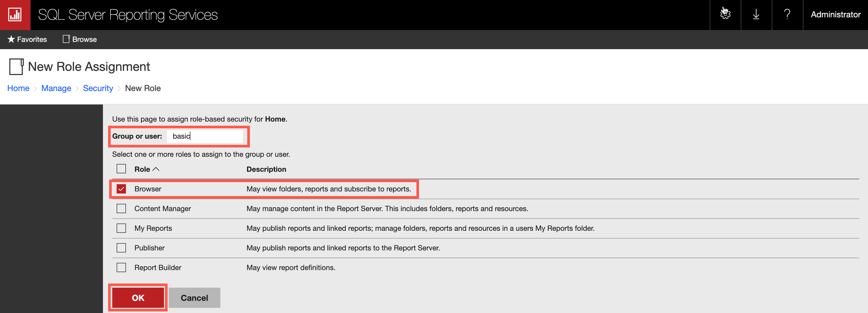Open the download menu icon

click(756, 14)
